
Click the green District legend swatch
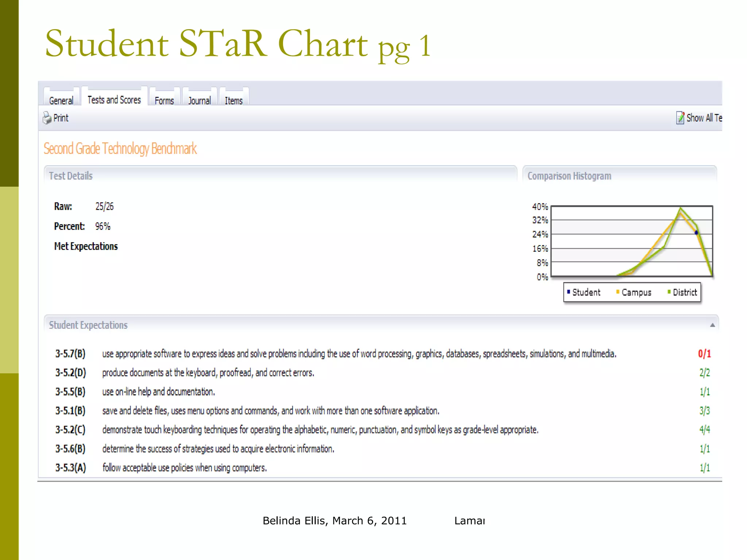[669, 292]
